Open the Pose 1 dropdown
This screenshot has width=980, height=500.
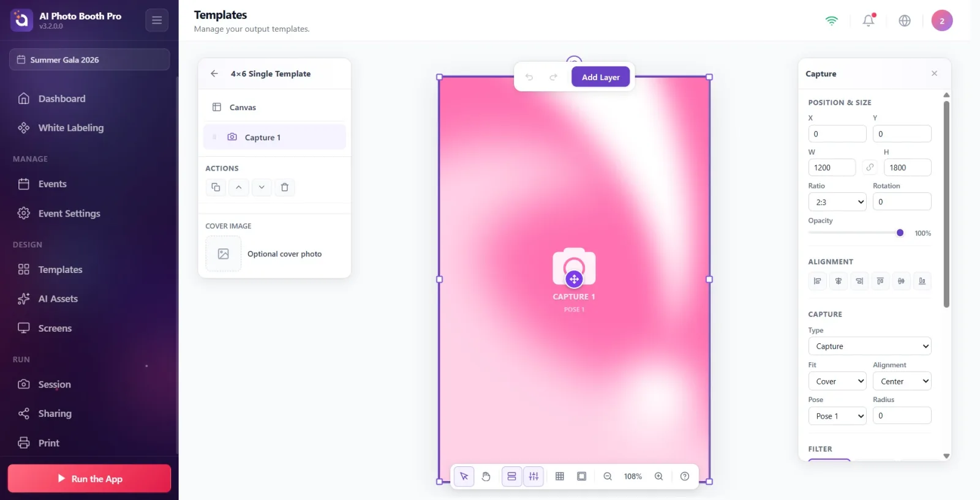[x=837, y=416]
